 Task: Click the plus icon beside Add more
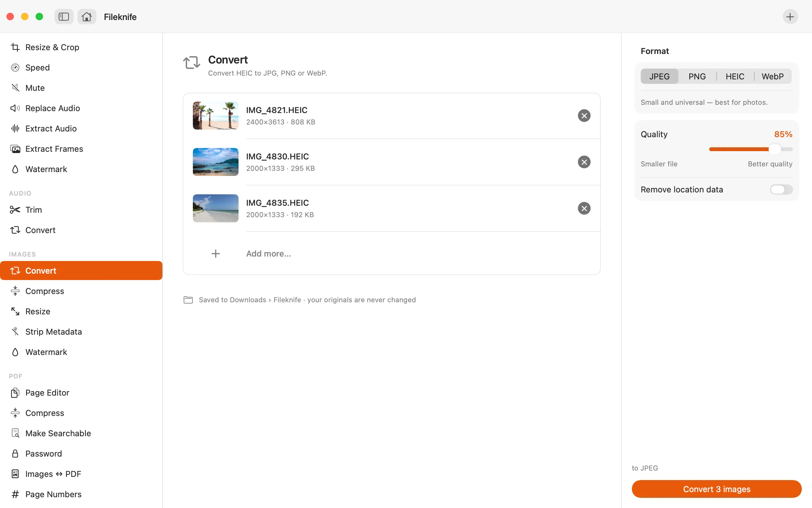point(216,254)
